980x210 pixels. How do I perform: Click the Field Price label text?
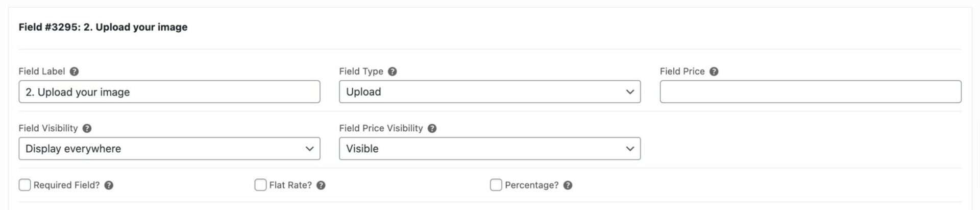point(682,72)
